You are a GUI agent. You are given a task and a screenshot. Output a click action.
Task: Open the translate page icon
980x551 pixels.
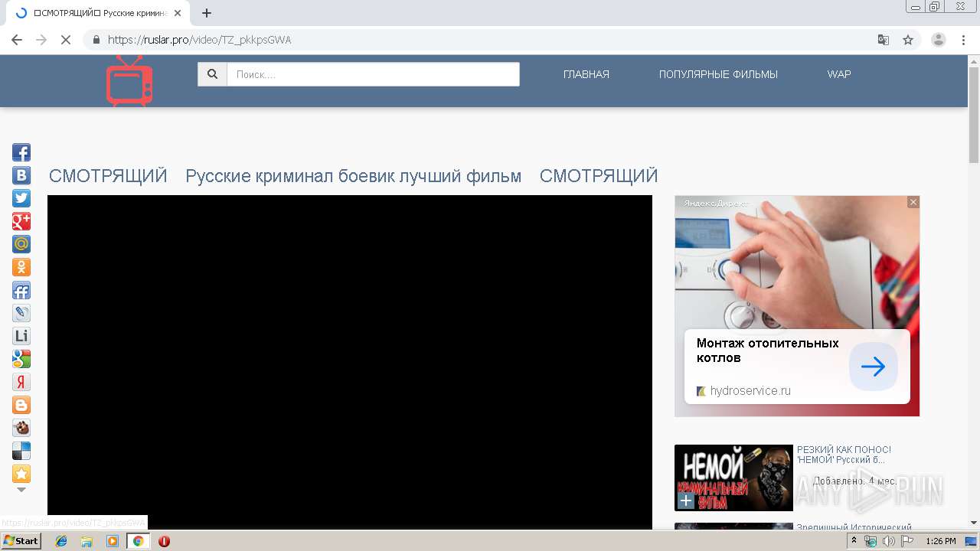point(884,40)
